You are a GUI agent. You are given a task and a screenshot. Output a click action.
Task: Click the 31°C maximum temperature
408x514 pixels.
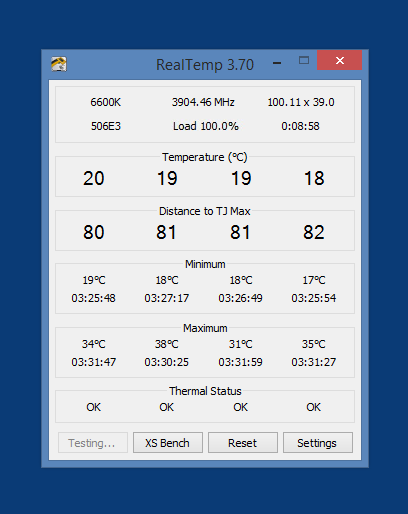240,344
